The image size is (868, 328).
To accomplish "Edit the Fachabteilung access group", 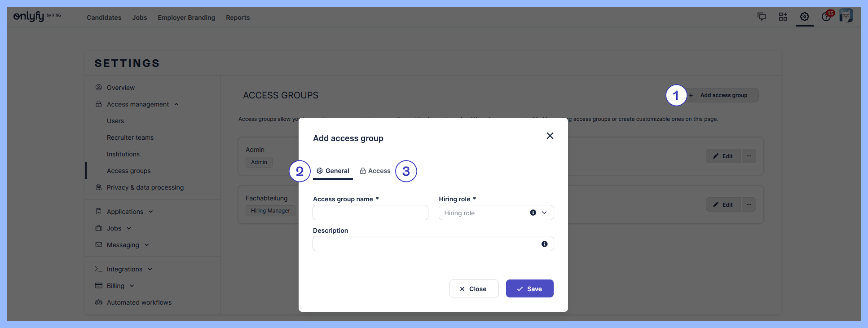I will click(723, 204).
